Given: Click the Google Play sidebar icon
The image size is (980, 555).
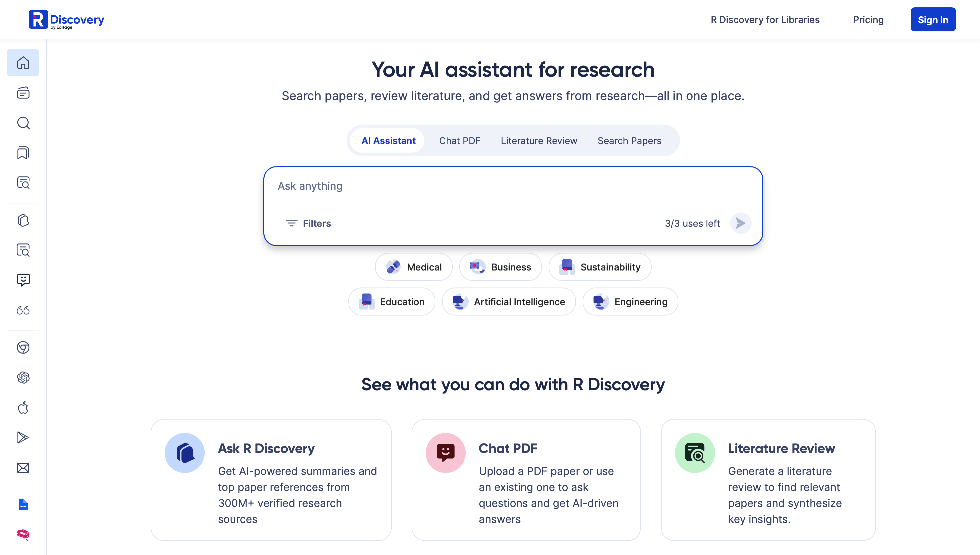Looking at the screenshot, I should tap(23, 438).
